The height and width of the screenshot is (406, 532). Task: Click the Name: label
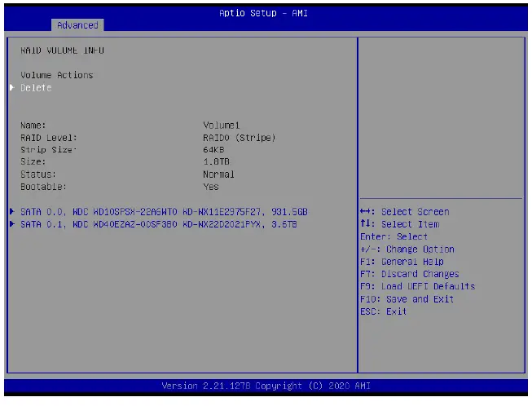(33, 126)
